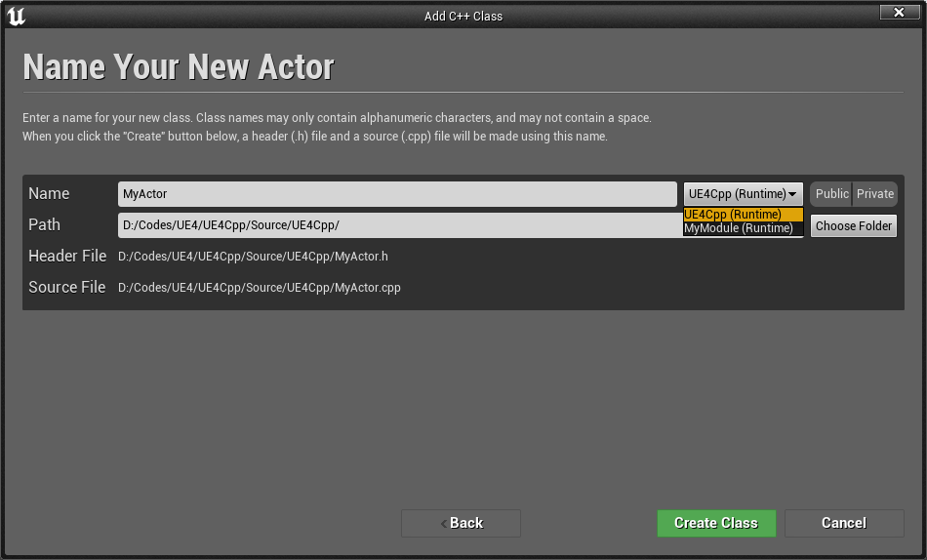
Task: Toggle the Private class location option
Action: pyautogui.click(x=875, y=194)
